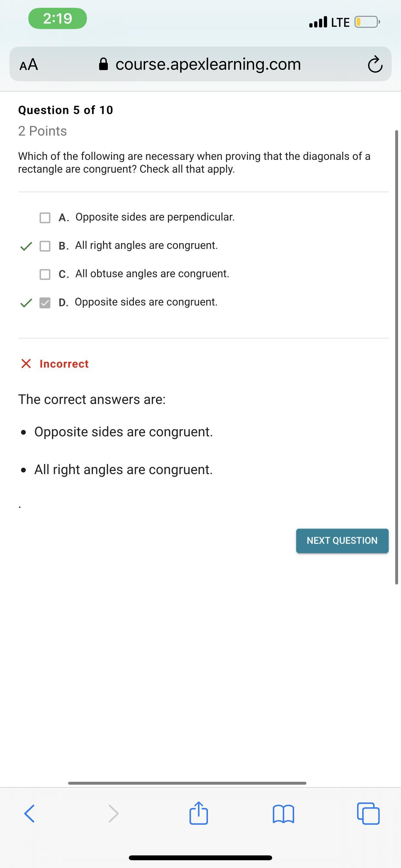401x868 pixels.
Task: Tap the red Incorrect label
Action: 64,364
